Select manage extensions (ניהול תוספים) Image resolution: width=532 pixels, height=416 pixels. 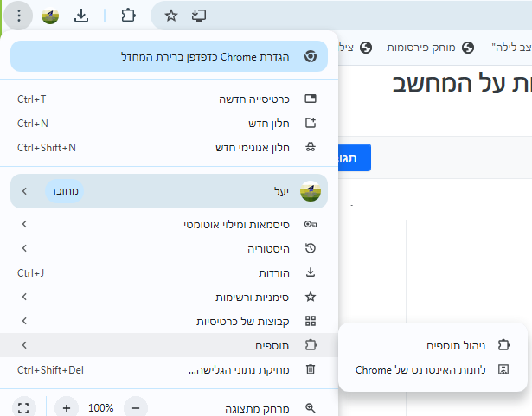pyautogui.click(x=434, y=345)
